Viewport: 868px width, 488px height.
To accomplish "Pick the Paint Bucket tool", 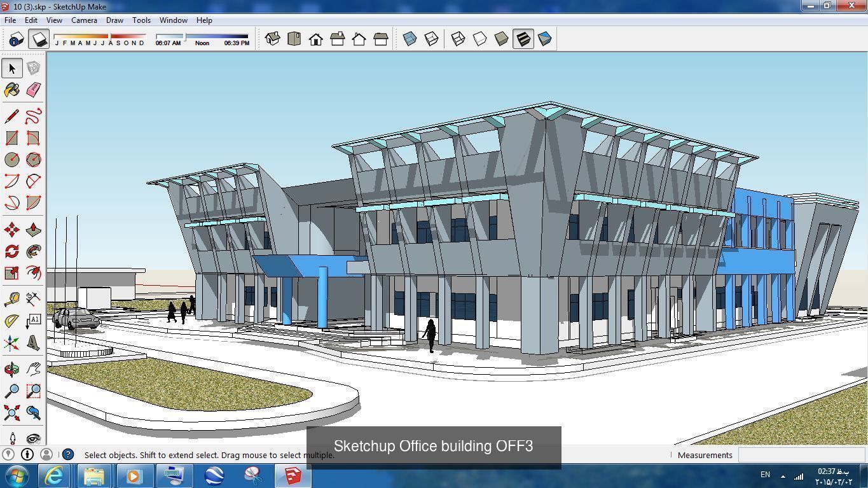I will click(11, 90).
